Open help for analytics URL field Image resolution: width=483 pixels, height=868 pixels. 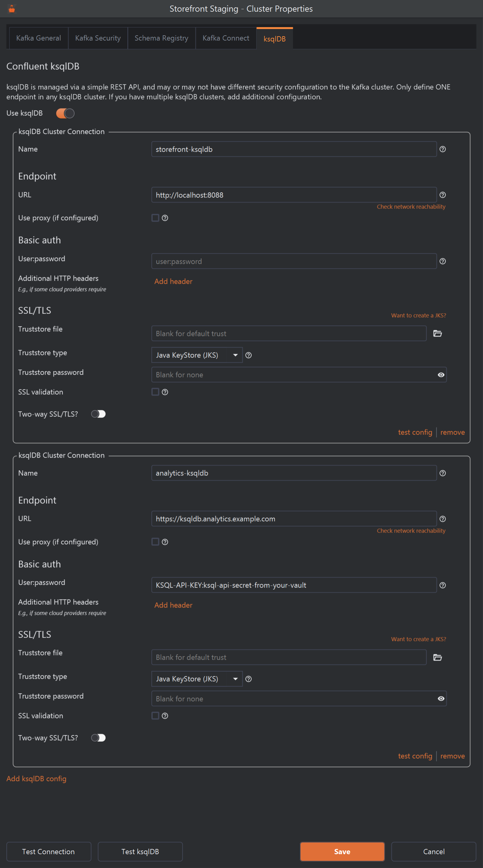coord(442,519)
